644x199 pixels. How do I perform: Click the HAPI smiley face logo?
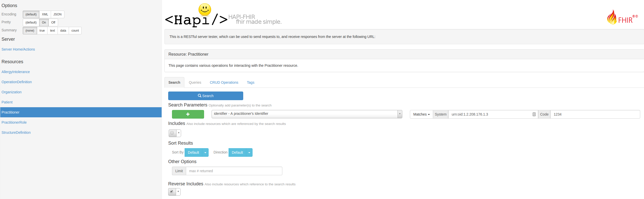pyautogui.click(x=205, y=10)
